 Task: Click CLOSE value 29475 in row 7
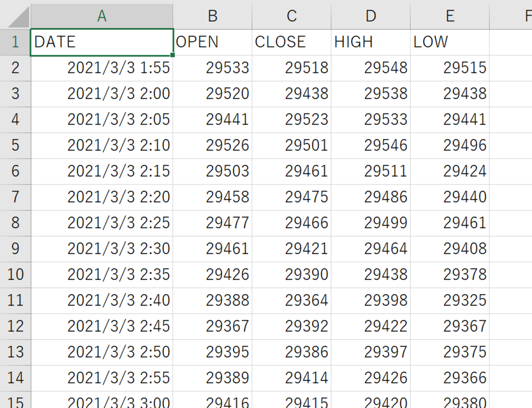tap(292, 197)
